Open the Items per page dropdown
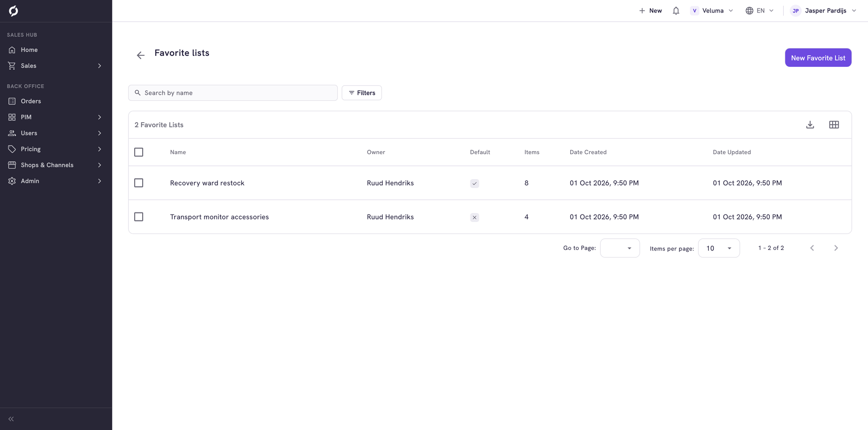This screenshot has width=868, height=430. [x=719, y=248]
